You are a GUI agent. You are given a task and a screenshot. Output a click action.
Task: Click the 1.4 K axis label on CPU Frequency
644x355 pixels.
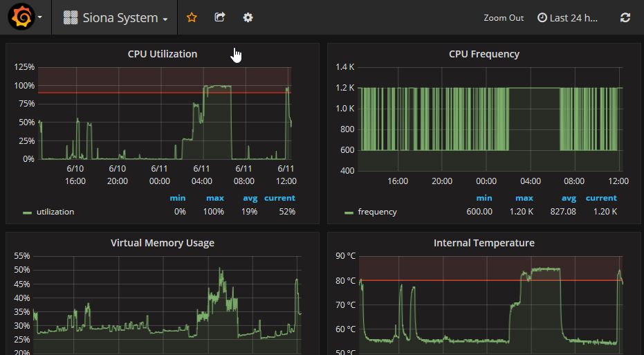tap(344, 67)
